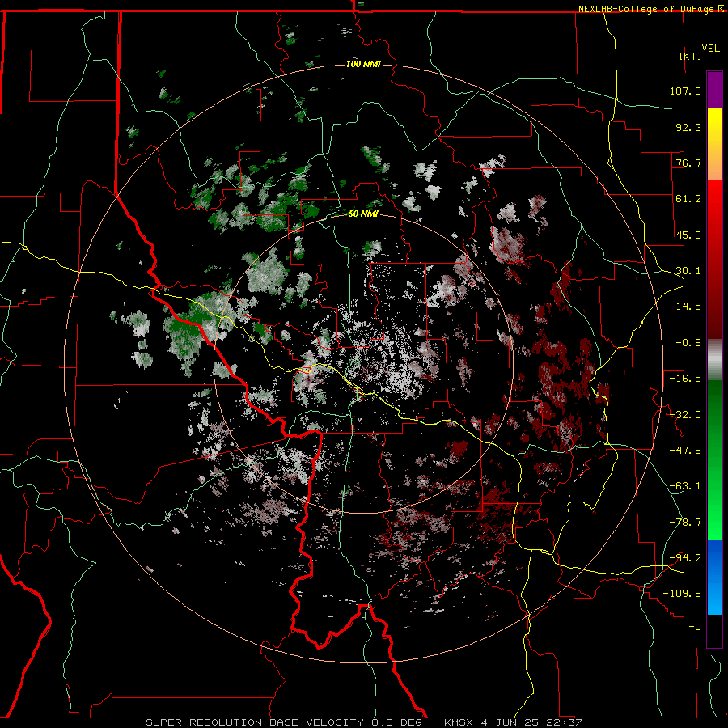Click the -32.0 legend value
The height and width of the screenshot is (728, 728).
685,415
